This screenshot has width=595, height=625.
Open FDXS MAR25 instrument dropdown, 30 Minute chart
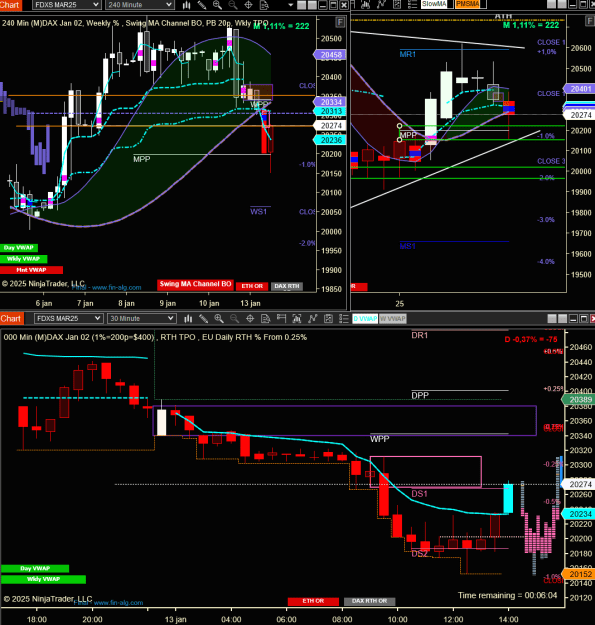(x=68, y=318)
